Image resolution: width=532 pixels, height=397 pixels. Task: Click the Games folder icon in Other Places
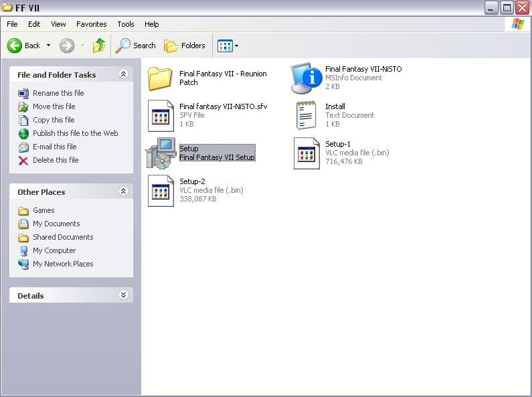[x=23, y=211]
